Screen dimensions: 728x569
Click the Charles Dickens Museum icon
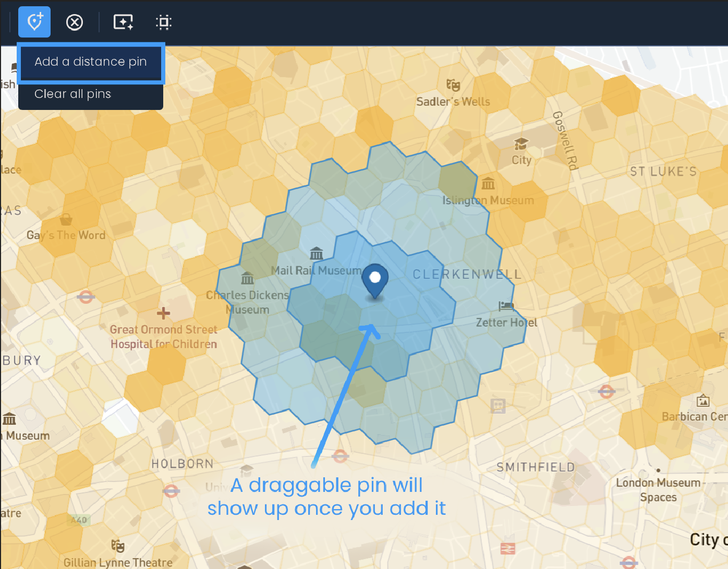tap(247, 278)
